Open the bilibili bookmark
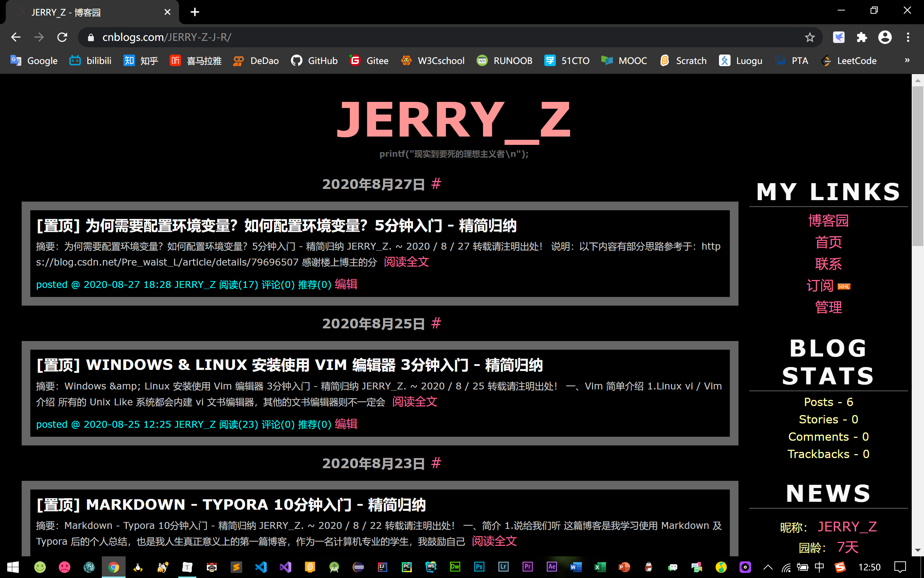 tap(91, 60)
